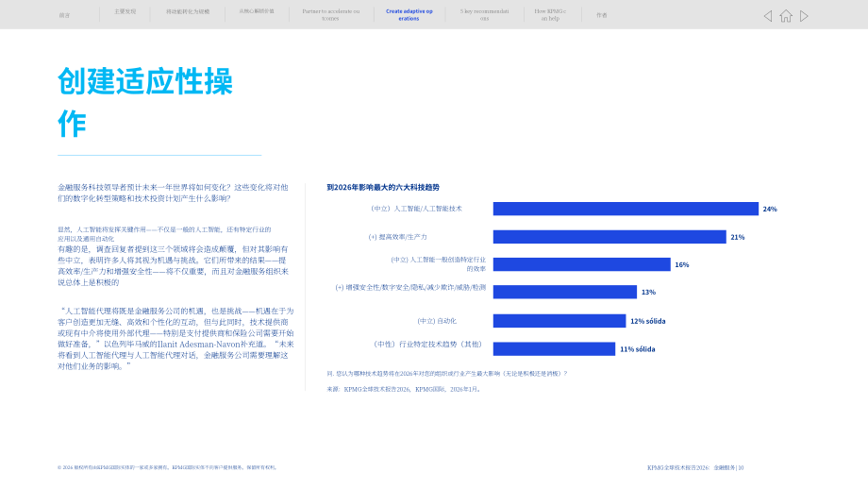Open the 前言 section tab

coord(65,15)
